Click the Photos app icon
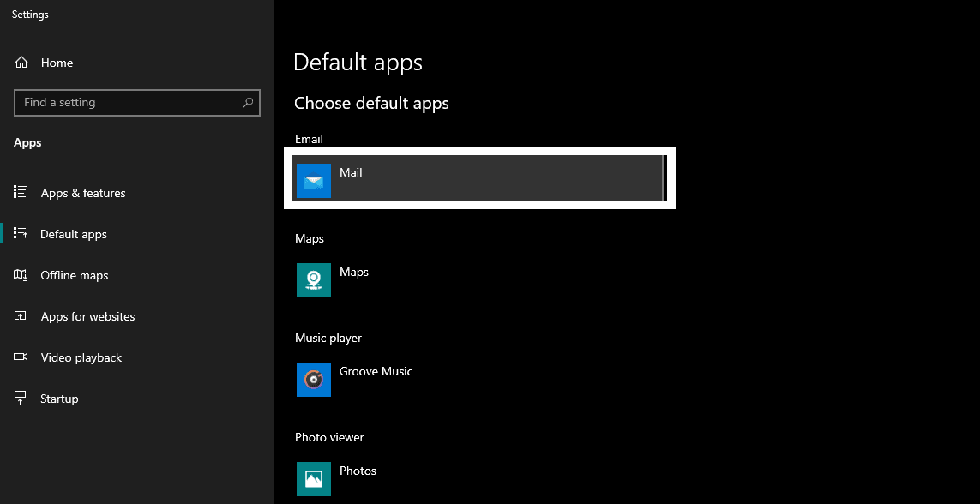 tap(314, 478)
